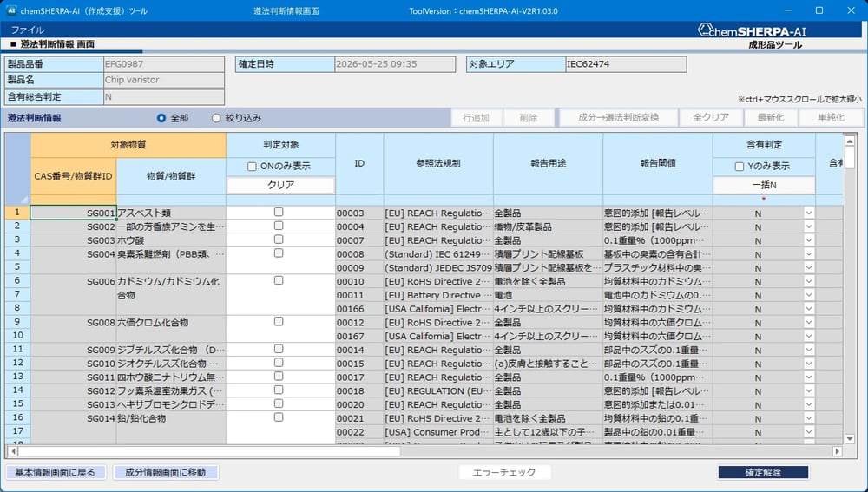Check 判定対象 box for SG009 ジブチルスズ row
The height and width of the screenshot is (492, 868).
pyautogui.click(x=279, y=349)
